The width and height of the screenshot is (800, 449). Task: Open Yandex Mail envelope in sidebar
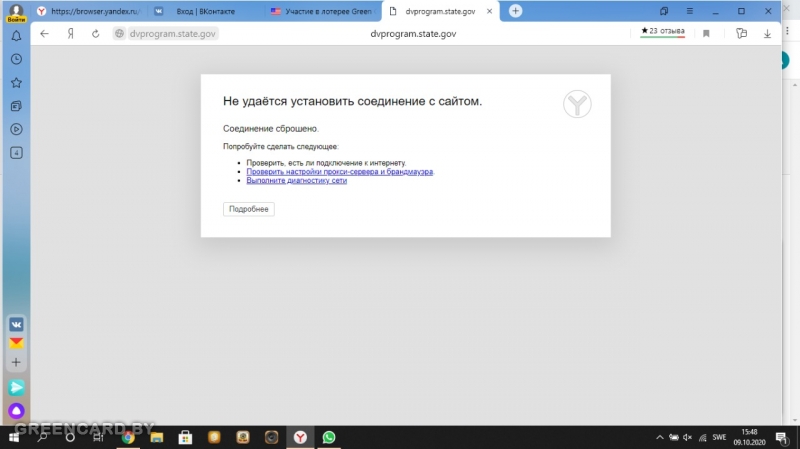tap(16, 343)
